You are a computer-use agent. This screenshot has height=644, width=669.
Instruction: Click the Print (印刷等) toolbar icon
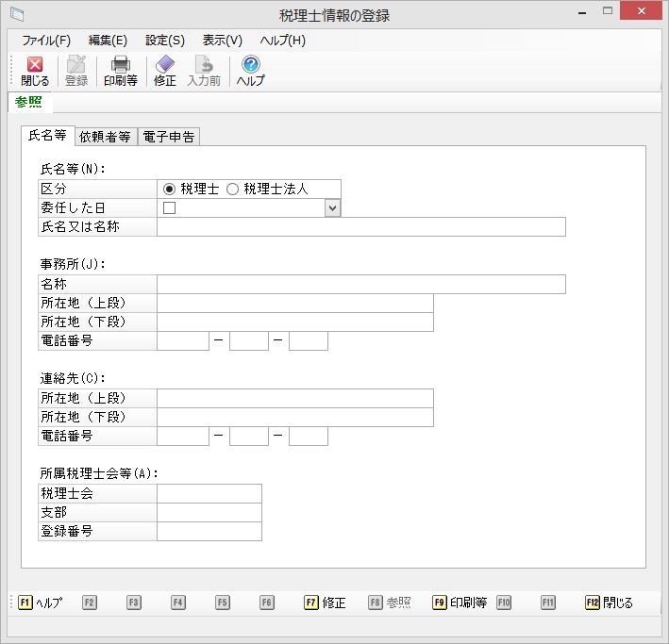tap(120, 65)
